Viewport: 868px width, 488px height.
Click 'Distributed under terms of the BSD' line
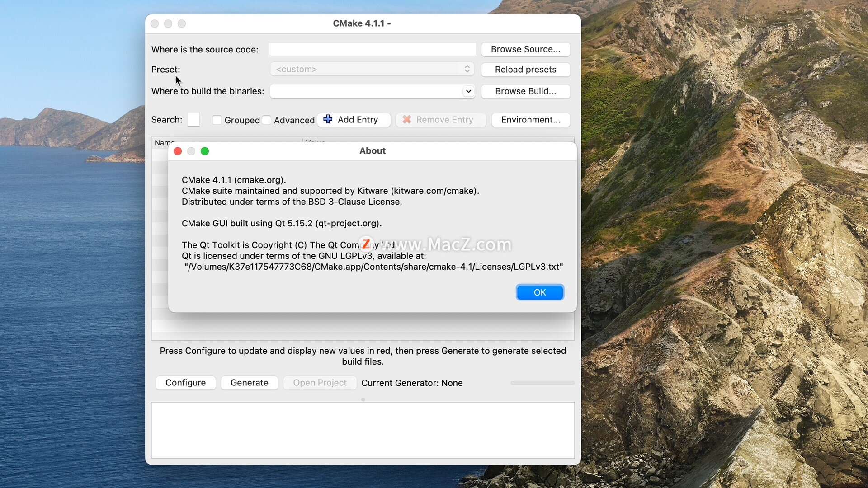[292, 202]
